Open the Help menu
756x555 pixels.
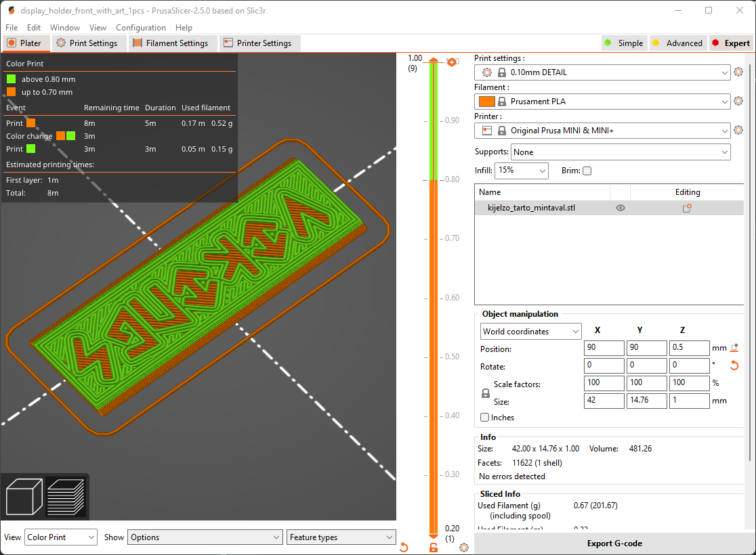tap(184, 28)
